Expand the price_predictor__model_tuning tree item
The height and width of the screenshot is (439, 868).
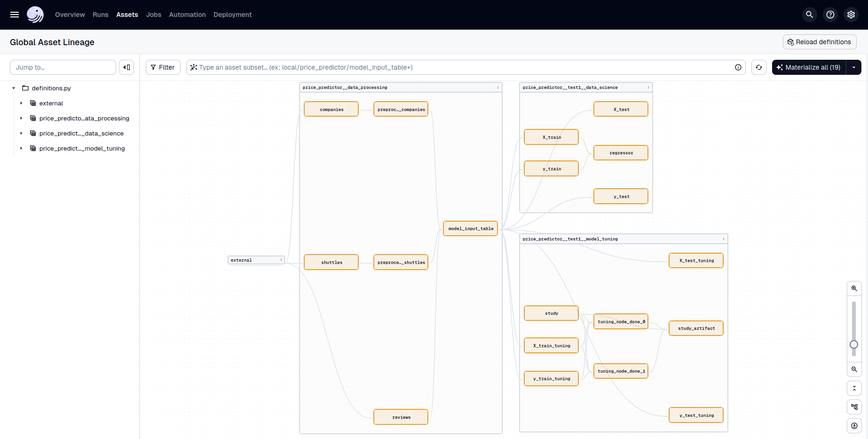21,148
